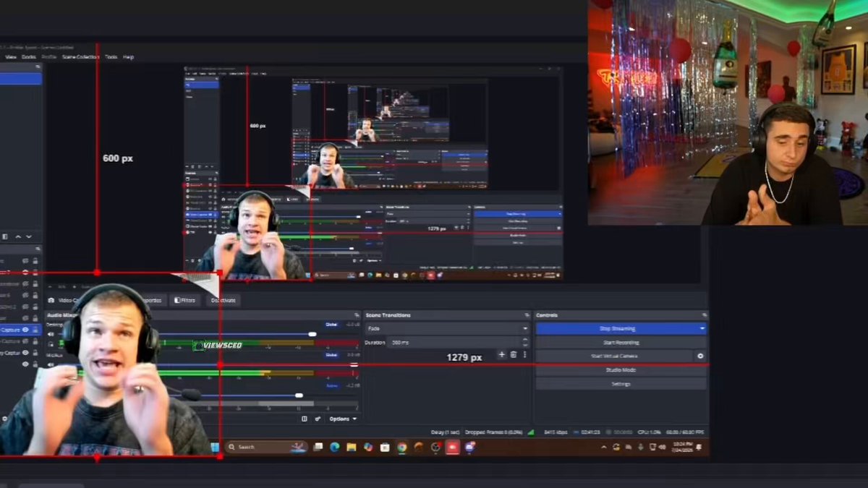Show hidden system tray icons chevron
This screenshot has height=488, width=868.
click(603, 448)
